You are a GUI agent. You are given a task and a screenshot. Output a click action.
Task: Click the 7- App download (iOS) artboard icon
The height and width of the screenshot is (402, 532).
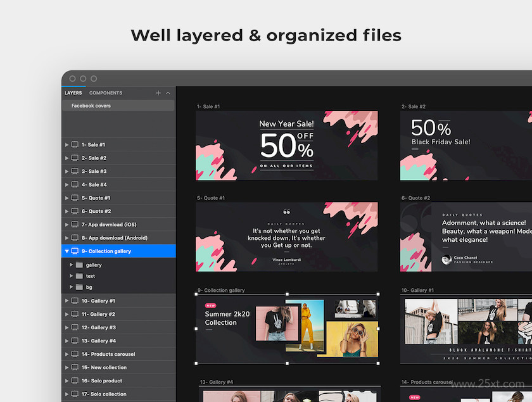75,224
